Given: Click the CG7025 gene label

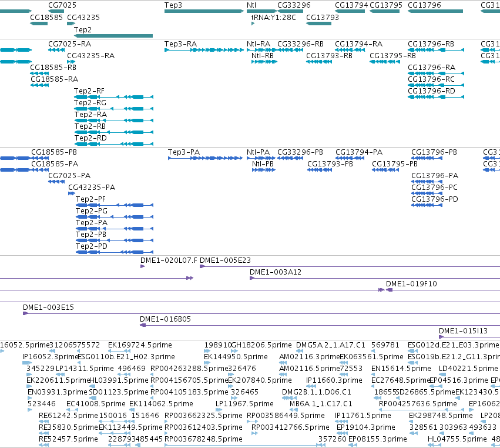Looking at the screenshot, I should (x=62, y=5).
